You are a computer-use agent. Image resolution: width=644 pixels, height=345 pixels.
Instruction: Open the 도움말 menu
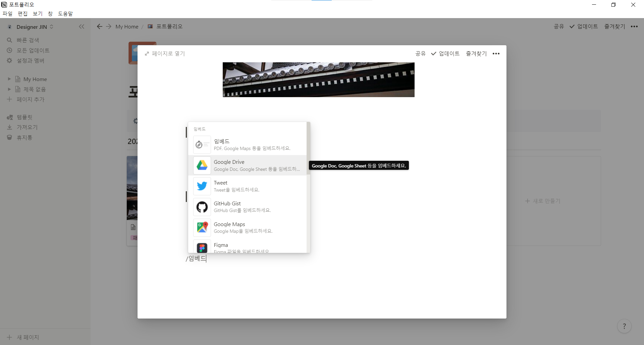65,14
